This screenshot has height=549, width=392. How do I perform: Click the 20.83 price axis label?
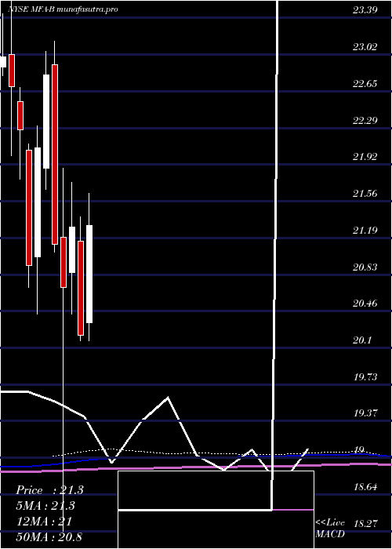coord(365,267)
